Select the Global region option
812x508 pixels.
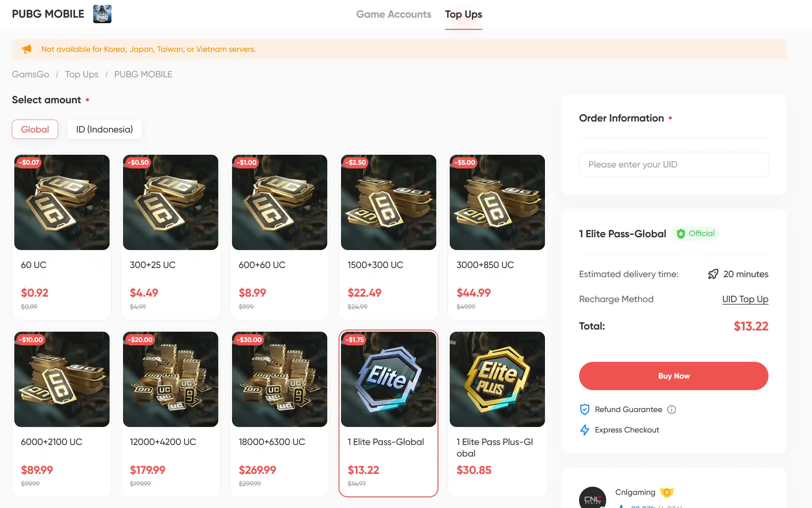[35, 129]
